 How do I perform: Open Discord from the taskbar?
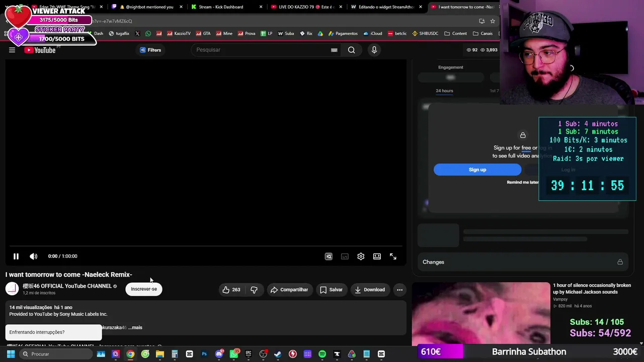(219, 354)
